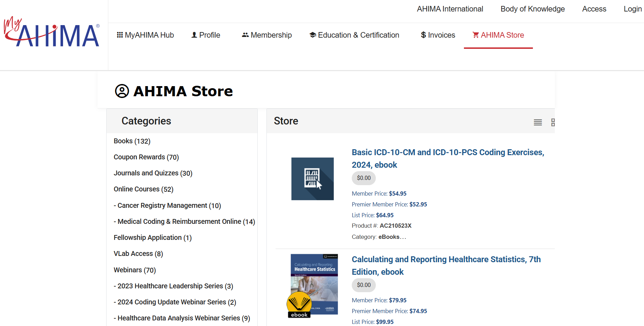Switch to grid view layout
Viewport: 644px width, 326px height.
pyautogui.click(x=553, y=122)
